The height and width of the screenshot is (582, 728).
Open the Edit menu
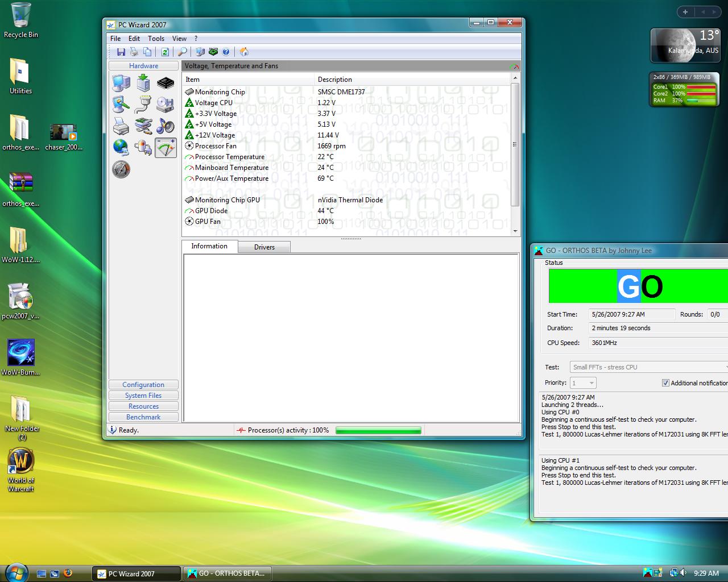pyautogui.click(x=134, y=39)
